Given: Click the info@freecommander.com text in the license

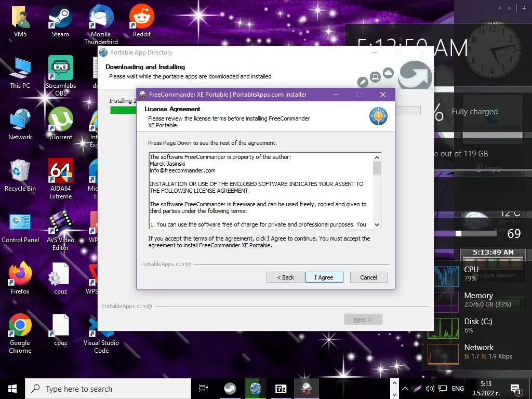Looking at the screenshot, I should click(x=182, y=170).
